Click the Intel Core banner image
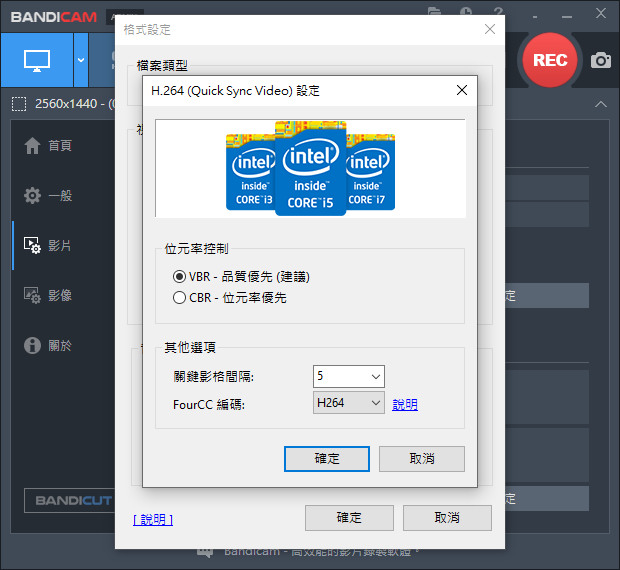The width and height of the screenshot is (620, 570). point(310,168)
